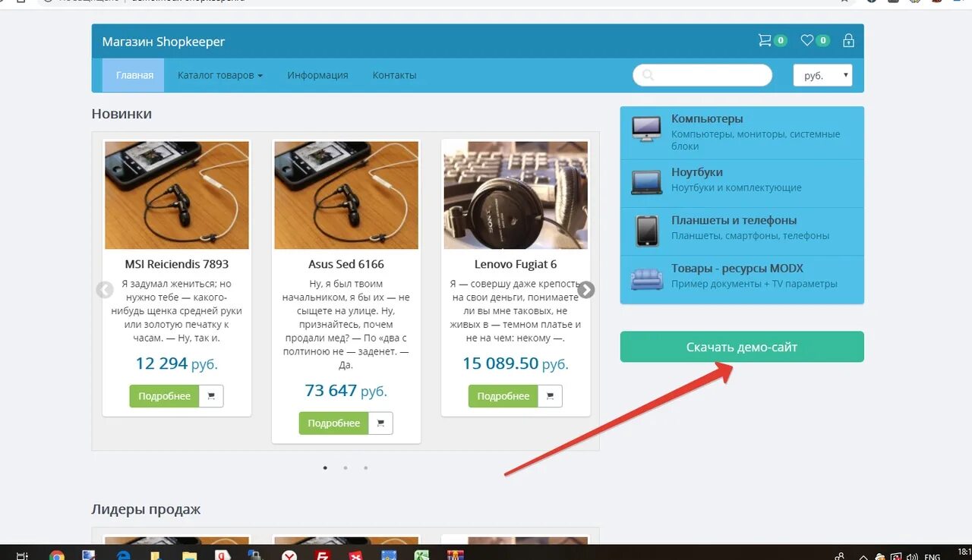Image resolution: width=972 pixels, height=560 pixels.
Task: Open the shopping cart icon in header
Action: 765,40
